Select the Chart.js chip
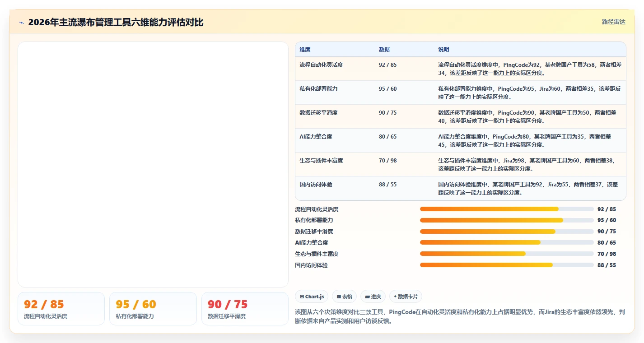 pyautogui.click(x=312, y=297)
